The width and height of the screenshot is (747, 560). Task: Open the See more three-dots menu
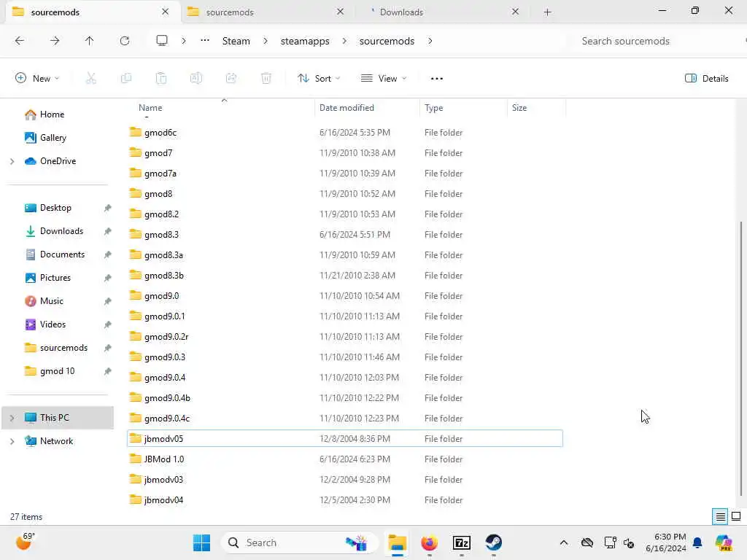coord(437,79)
